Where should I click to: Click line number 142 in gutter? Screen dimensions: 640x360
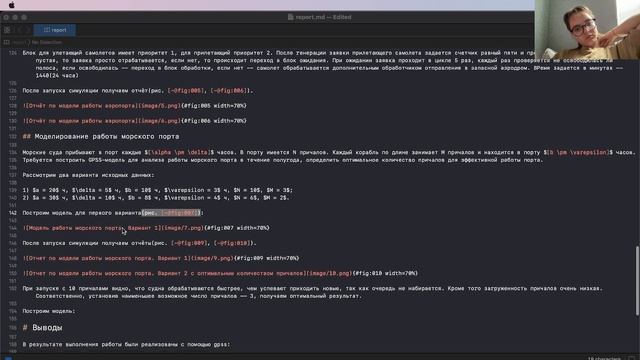coord(13,213)
